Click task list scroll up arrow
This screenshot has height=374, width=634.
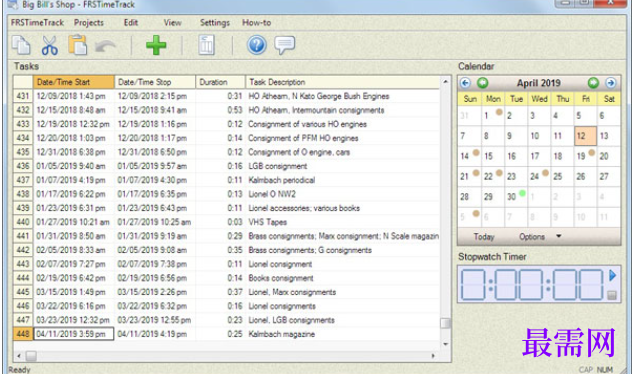tap(445, 81)
